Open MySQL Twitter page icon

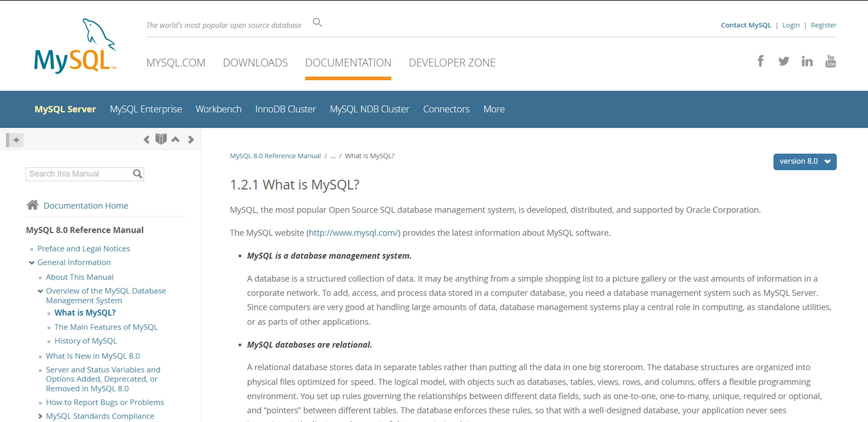(783, 61)
